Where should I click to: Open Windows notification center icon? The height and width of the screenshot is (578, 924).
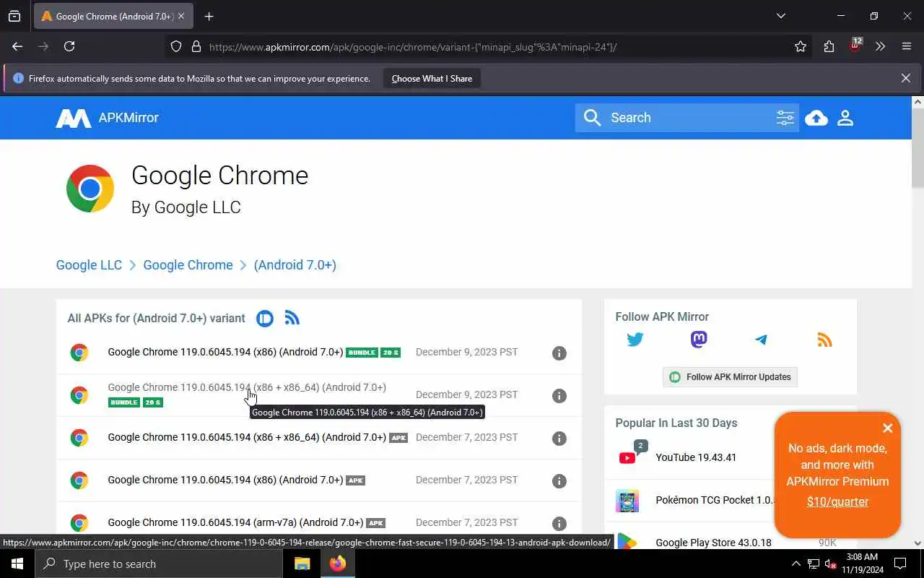[x=900, y=564]
